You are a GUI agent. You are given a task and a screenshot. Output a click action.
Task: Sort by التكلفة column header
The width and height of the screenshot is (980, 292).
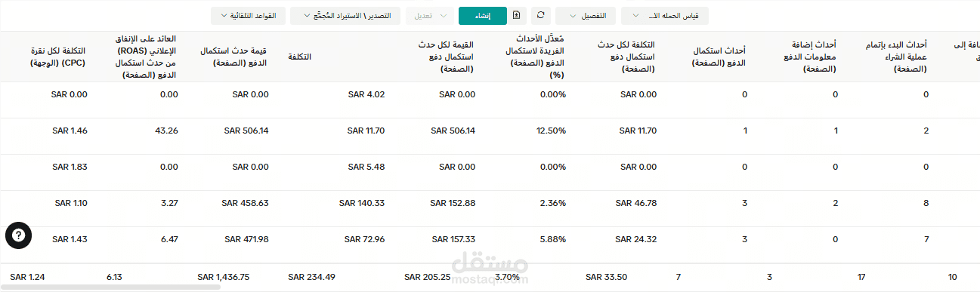299,57
